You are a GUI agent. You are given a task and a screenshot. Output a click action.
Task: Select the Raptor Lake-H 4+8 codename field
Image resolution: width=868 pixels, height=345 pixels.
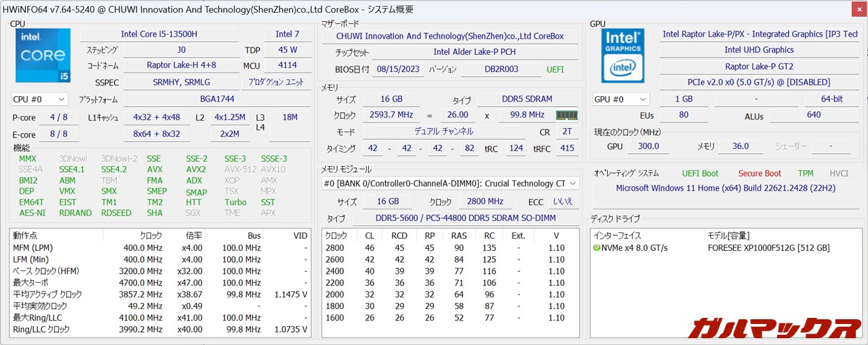pyautogui.click(x=181, y=66)
